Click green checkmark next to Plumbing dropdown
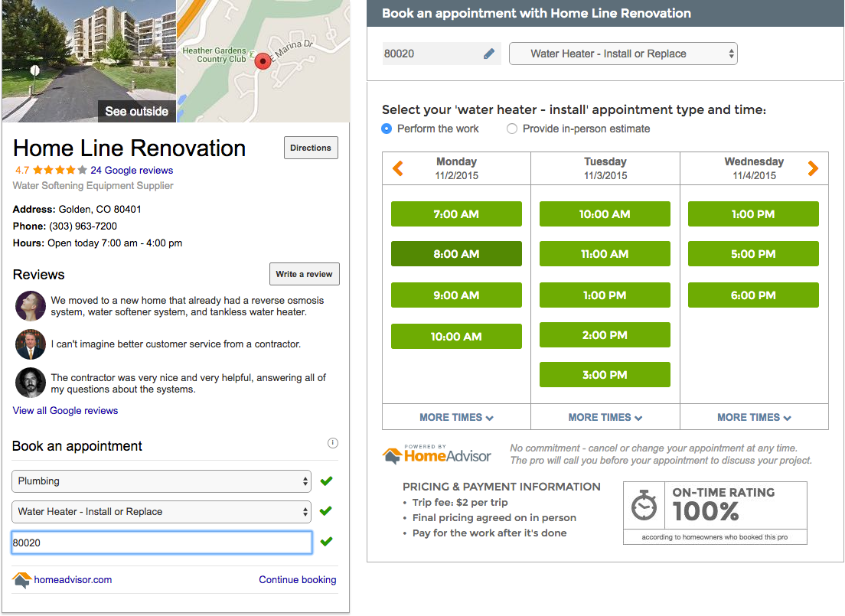845x616 pixels. coord(326,481)
